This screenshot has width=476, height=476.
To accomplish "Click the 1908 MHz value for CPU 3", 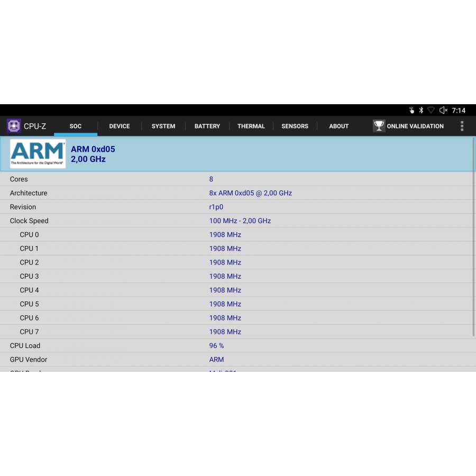I will click(225, 276).
